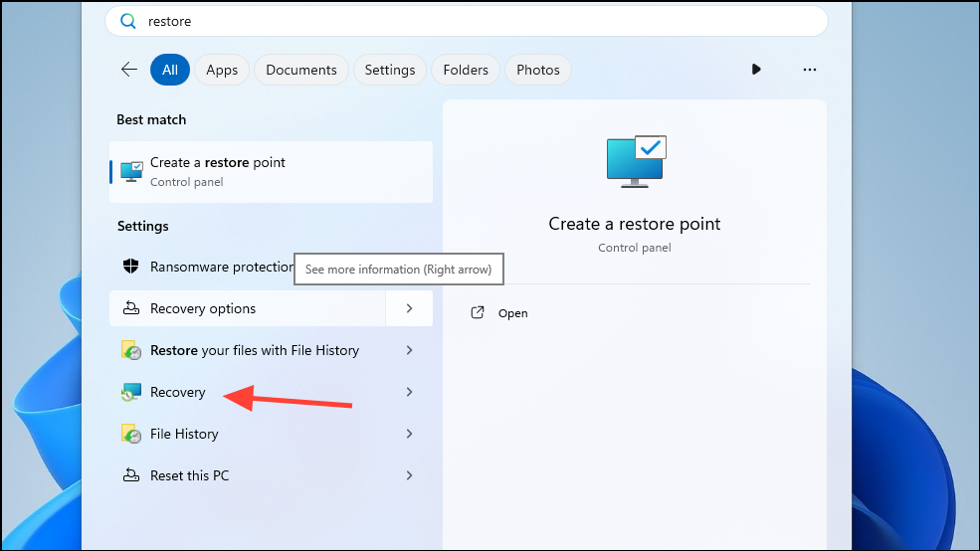Click Open in the preview pane
Viewport: 980px width, 551px height.
(x=512, y=313)
